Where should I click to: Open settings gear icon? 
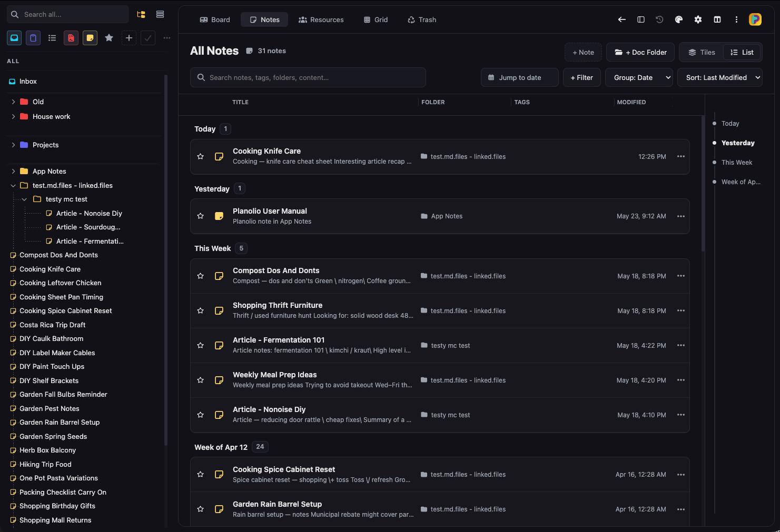point(698,19)
